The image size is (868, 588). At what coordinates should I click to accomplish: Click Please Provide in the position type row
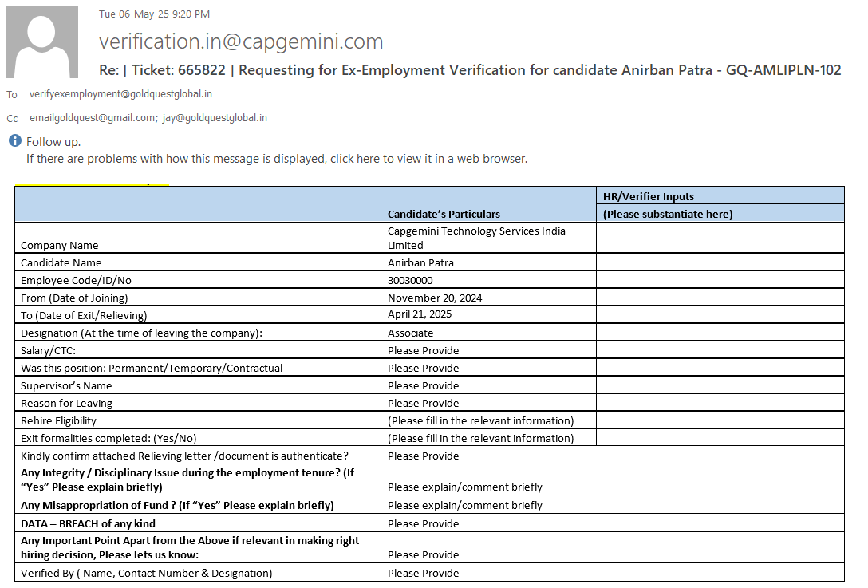click(423, 368)
